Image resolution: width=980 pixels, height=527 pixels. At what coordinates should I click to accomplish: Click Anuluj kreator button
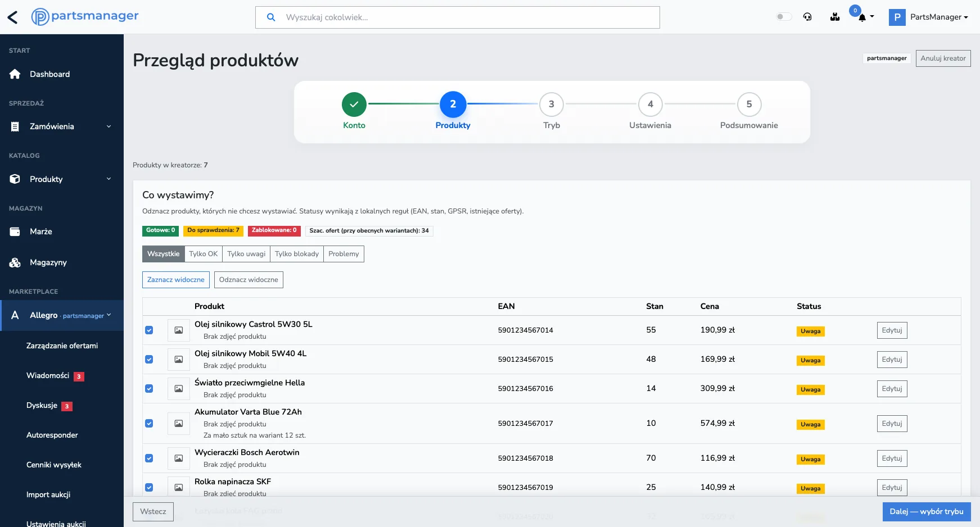point(943,58)
